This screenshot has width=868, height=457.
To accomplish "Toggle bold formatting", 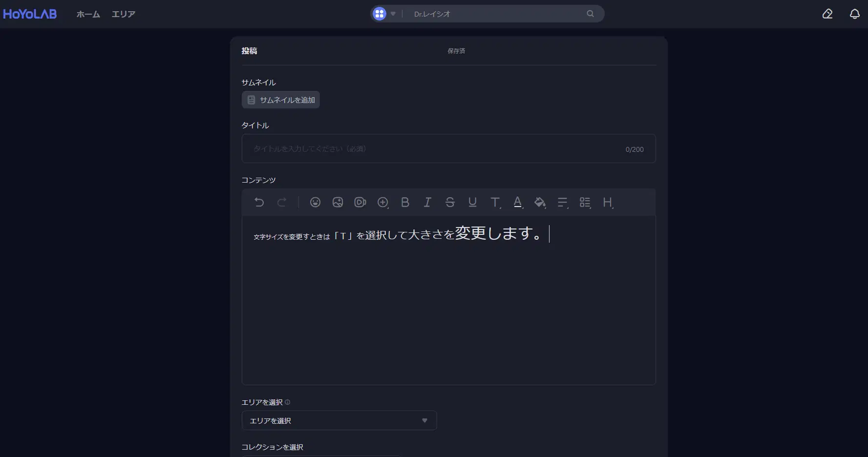I will (405, 202).
